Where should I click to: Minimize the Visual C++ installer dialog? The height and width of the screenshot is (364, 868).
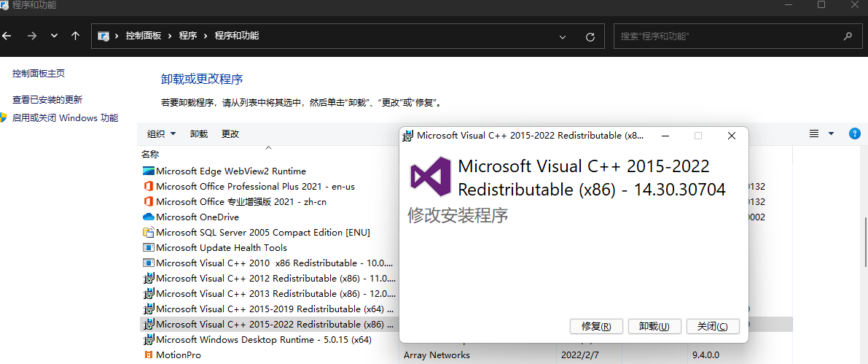tap(665, 136)
